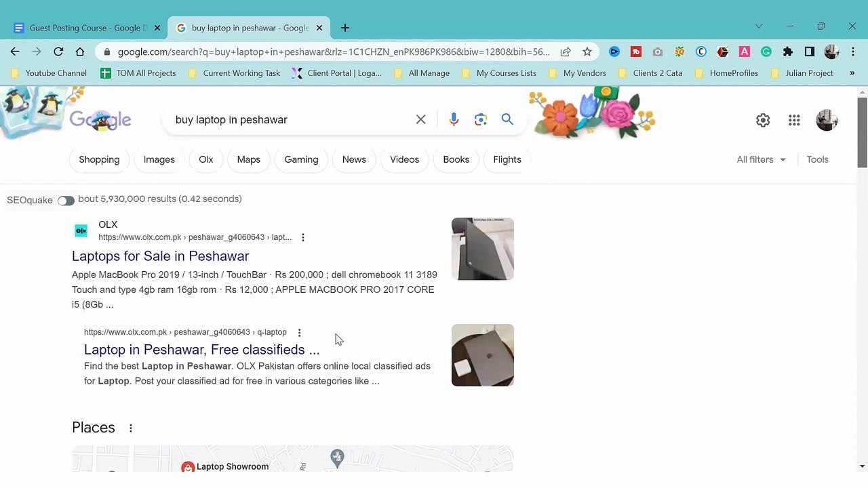
Task: Select the Books filter chip
Action: (456, 159)
